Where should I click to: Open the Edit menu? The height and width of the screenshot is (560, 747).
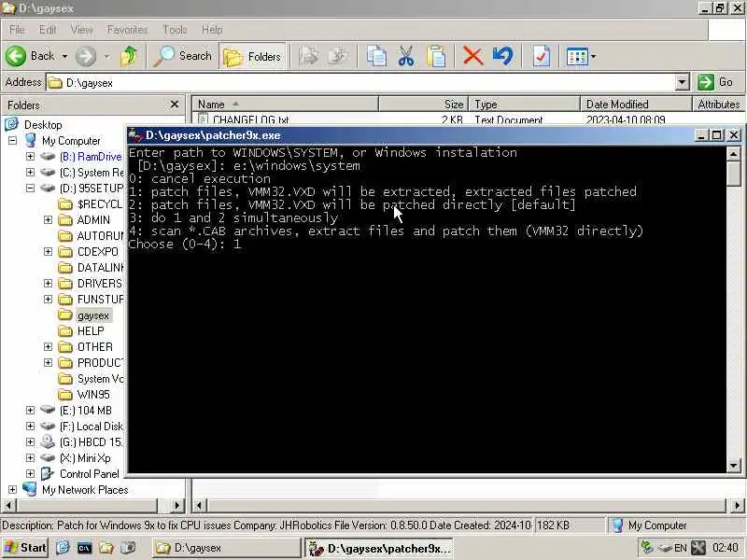(x=48, y=30)
